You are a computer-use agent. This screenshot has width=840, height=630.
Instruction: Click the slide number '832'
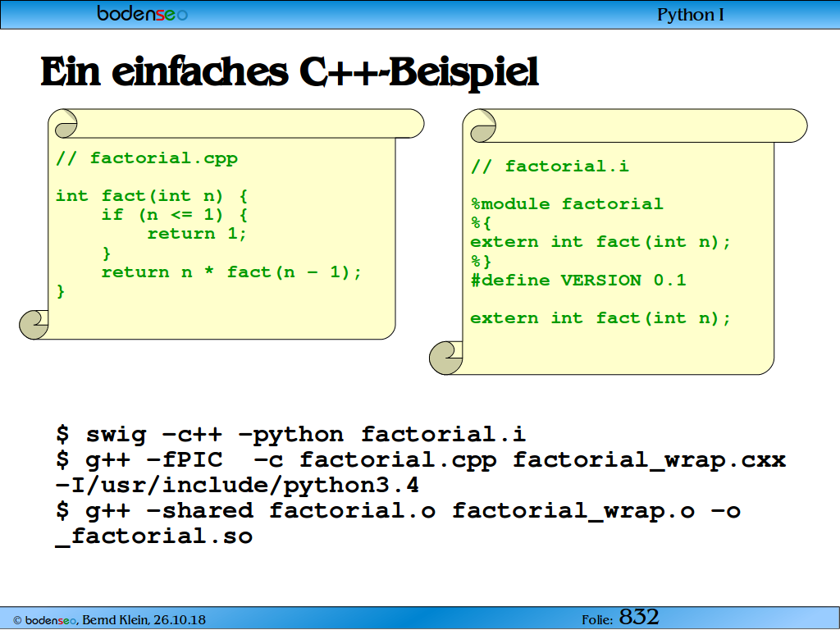(639, 617)
